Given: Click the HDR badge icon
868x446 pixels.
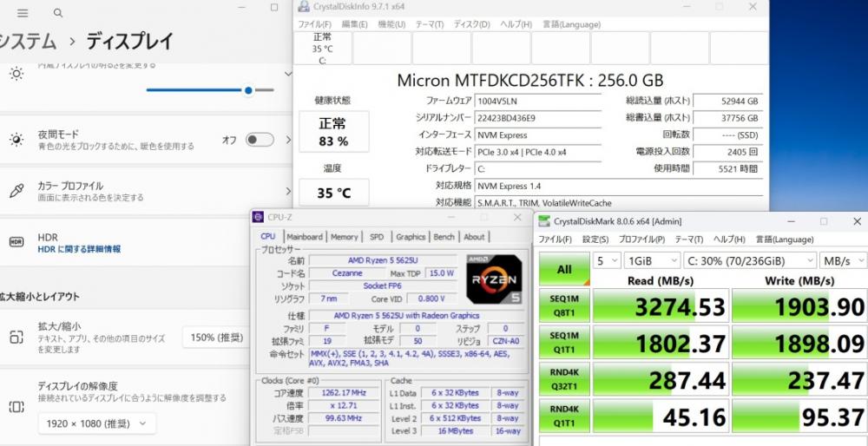Looking at the screenshot, I should pos(16,242).
